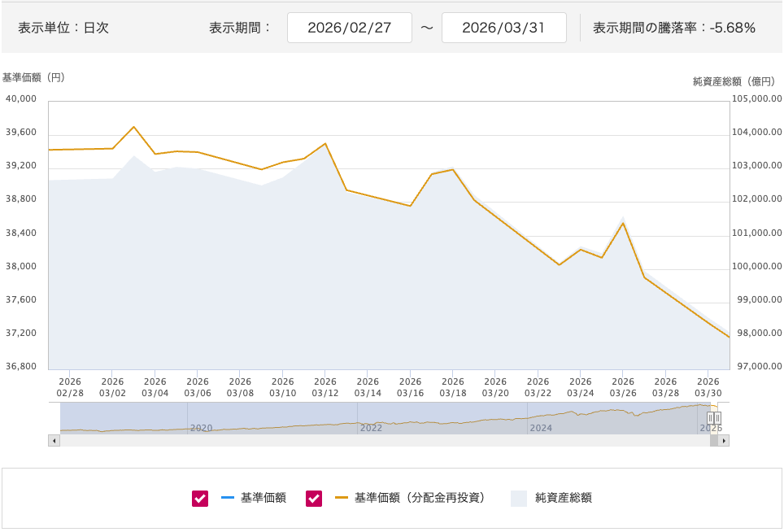The height and width of the screenshot is (532, 784).
Task: Click the end date field 2026/03/31
Action: [x=503, y=28]
